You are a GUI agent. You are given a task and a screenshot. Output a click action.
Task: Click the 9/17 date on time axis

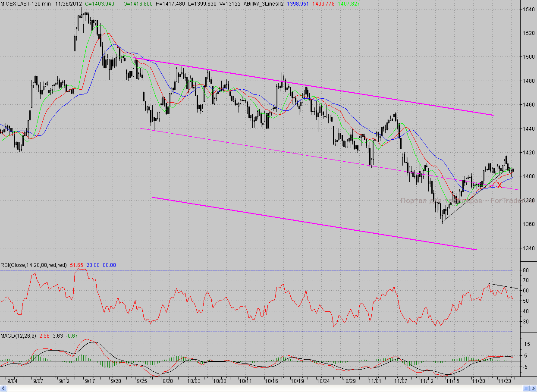click(90, 381)
